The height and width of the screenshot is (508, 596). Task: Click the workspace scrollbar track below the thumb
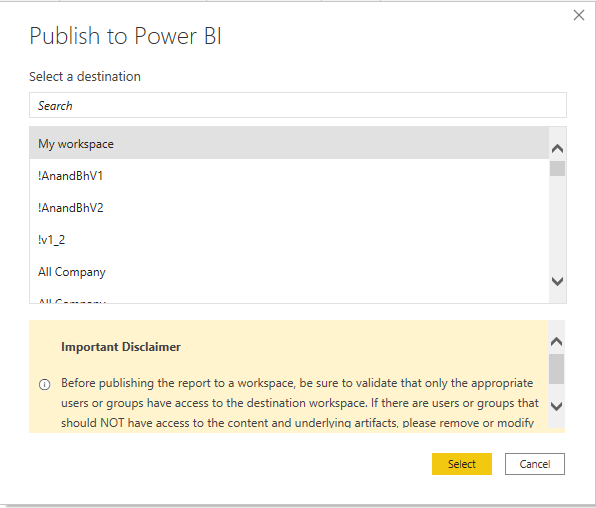(557, 224)
